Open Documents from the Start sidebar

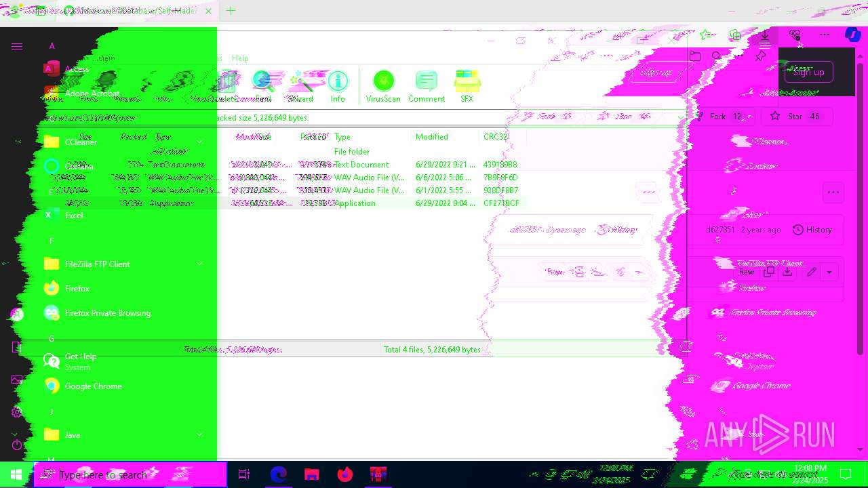(x=17, y=347)
